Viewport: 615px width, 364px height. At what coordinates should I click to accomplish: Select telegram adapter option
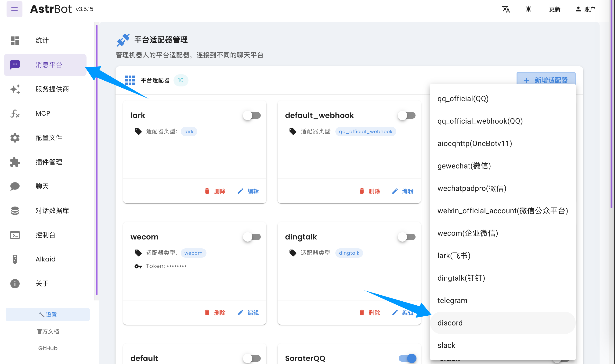tap(503, 300)
